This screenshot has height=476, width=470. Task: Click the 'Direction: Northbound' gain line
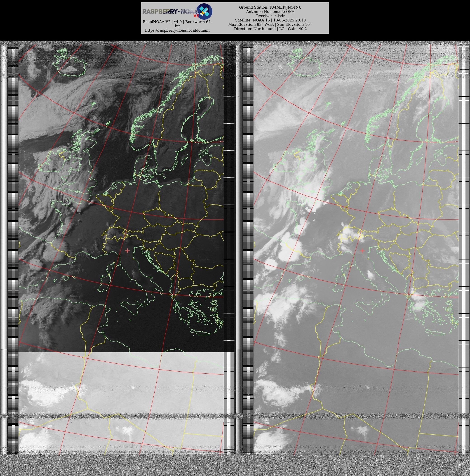pyautogui.click(x=270, y=29)
